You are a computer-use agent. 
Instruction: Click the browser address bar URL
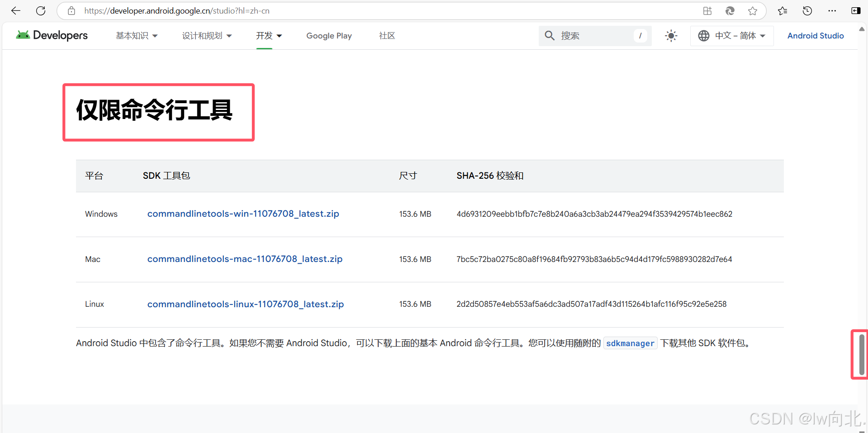pyautogui.click(x=177, y=11)
